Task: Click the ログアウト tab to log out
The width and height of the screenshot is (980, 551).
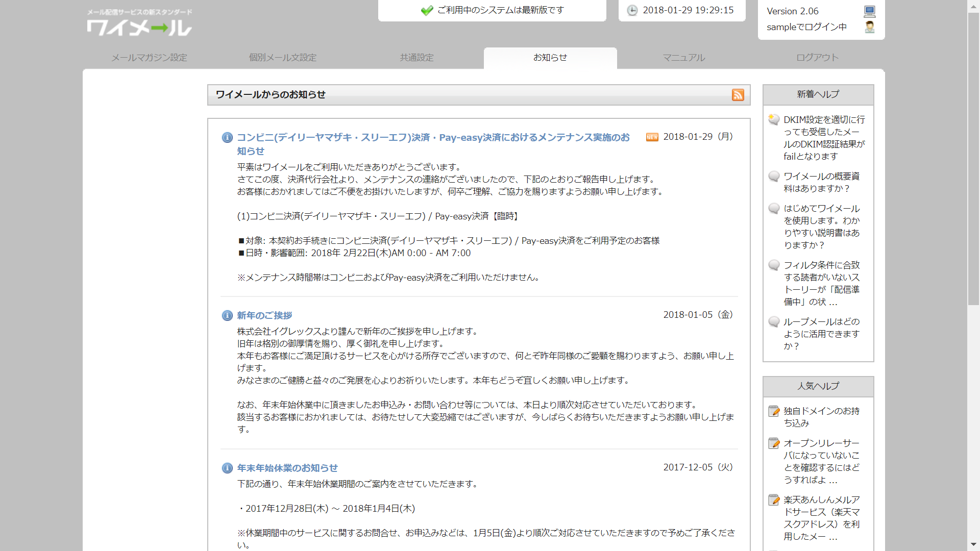Action: [x=817, y=58]
